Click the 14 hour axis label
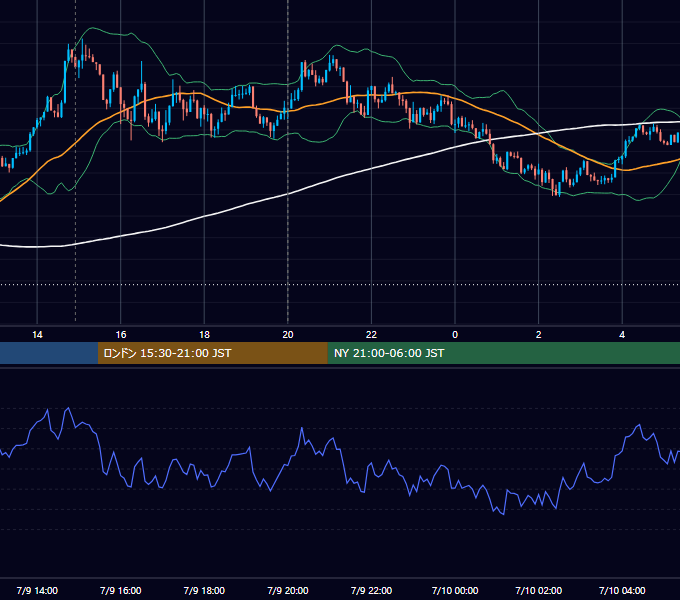 [37, 335]
